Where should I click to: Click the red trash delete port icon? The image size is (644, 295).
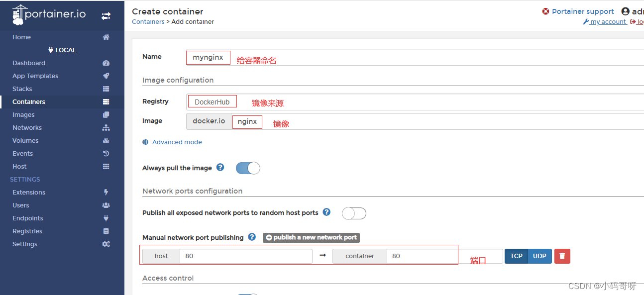(562, 256)
